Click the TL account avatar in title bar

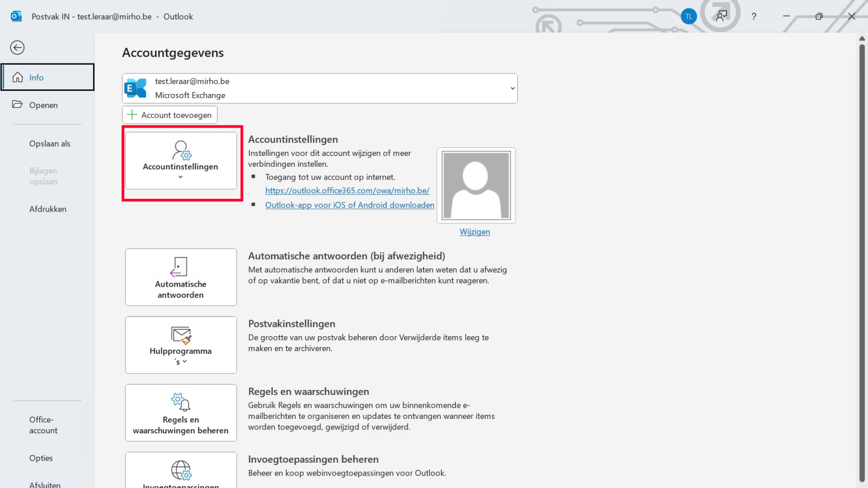pos(688,17)
